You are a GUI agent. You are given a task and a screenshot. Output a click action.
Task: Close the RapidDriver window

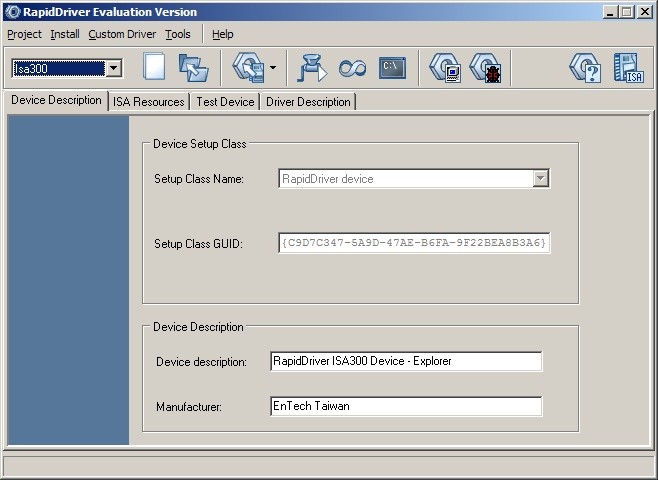coord(644,12)
